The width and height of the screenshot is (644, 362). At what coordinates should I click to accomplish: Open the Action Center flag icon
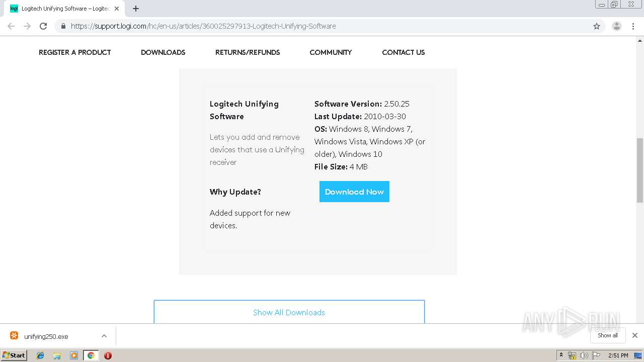[x=596, y=355]
